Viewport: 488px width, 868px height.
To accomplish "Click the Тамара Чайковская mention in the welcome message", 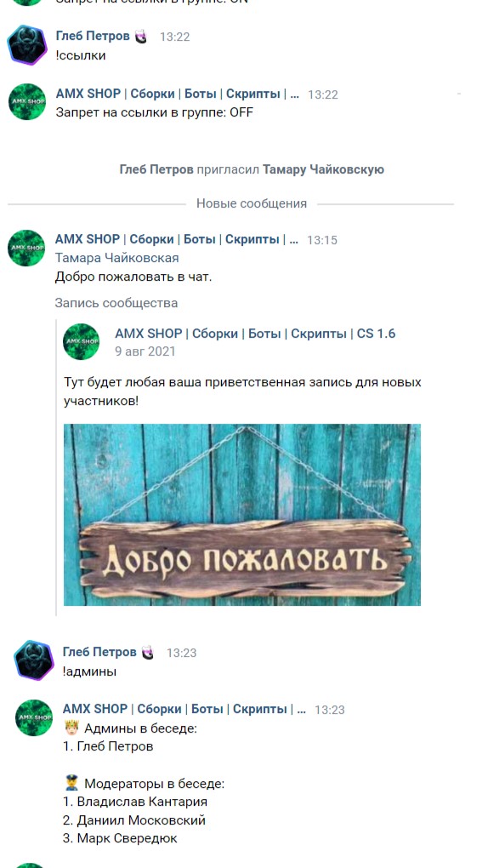I will click(x=116, y=258).
